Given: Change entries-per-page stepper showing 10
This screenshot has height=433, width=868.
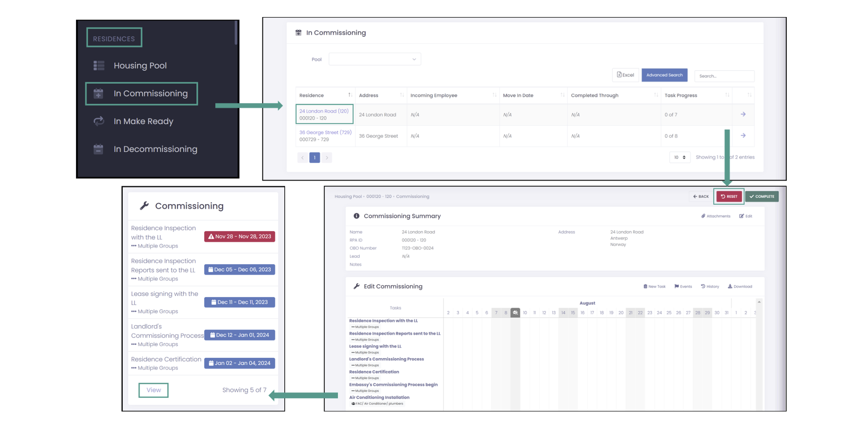Looking at the screenshot, I should point(680,157).
